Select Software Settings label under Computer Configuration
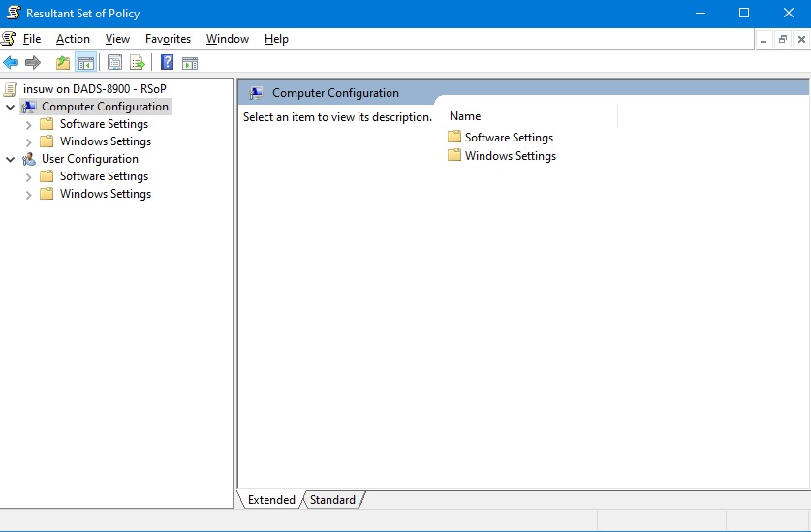Viewport: 811px width, 532px height. coord(104,124)
